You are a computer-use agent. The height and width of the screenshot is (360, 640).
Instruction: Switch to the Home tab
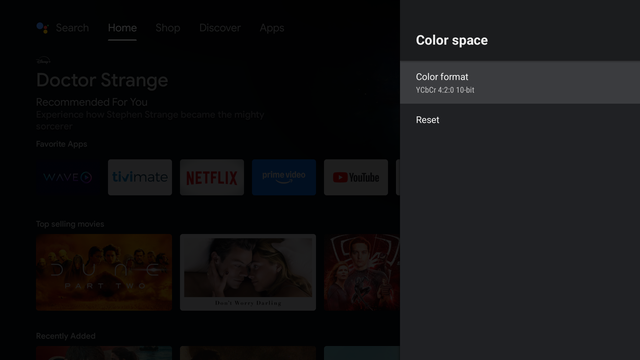coord(122,28)
